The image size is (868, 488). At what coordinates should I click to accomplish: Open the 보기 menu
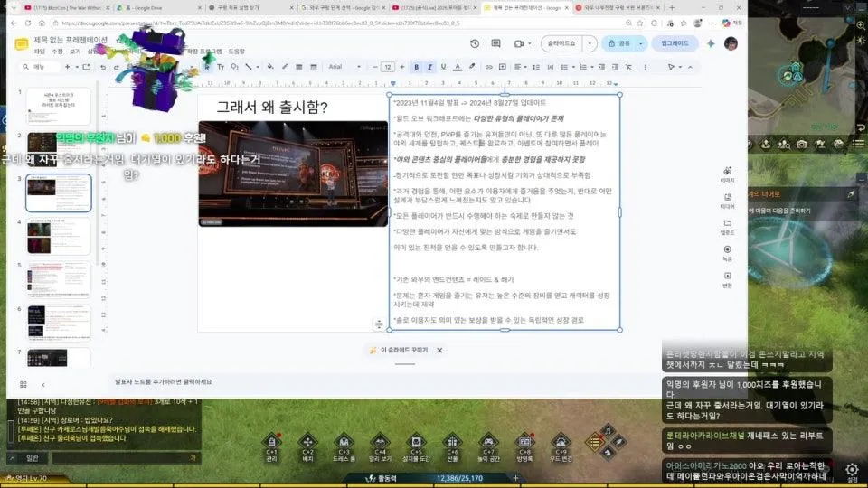tap(75, 52)
